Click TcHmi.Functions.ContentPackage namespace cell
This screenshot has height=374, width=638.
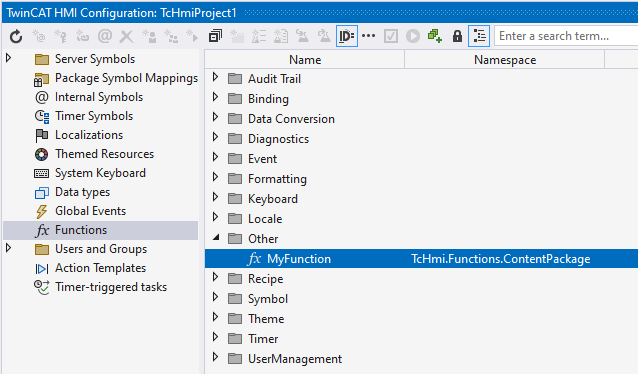[500, 259]
